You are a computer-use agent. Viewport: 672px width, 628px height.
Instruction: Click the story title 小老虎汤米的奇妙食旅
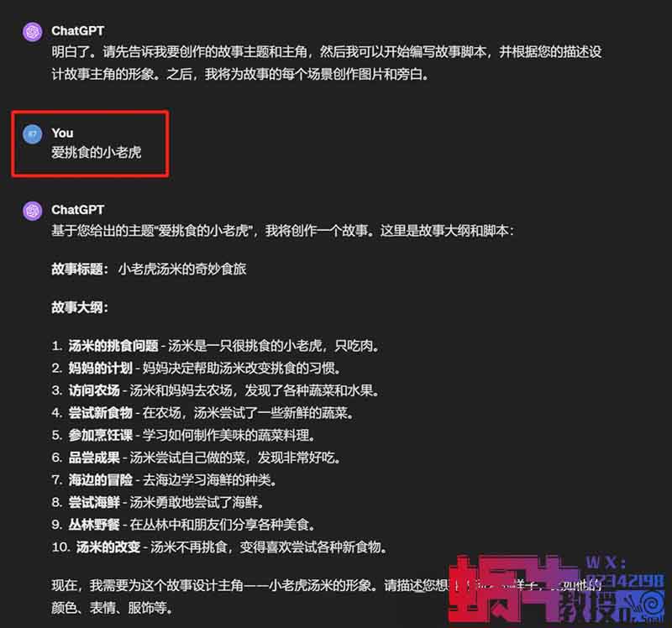[182, 269]
